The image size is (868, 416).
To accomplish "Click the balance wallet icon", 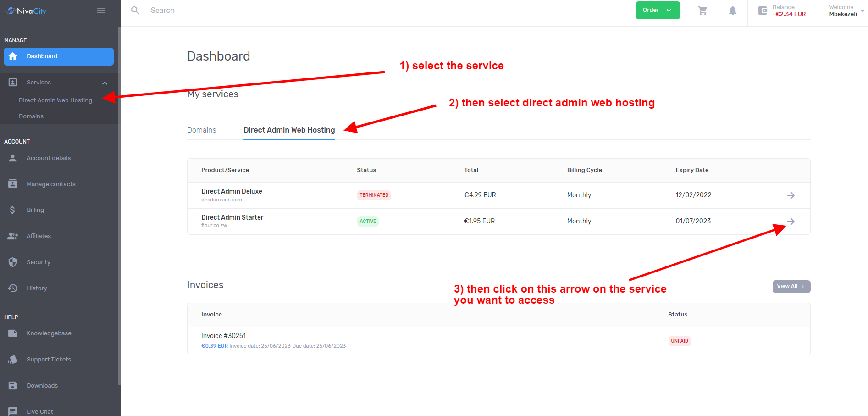I will [763, 11].
